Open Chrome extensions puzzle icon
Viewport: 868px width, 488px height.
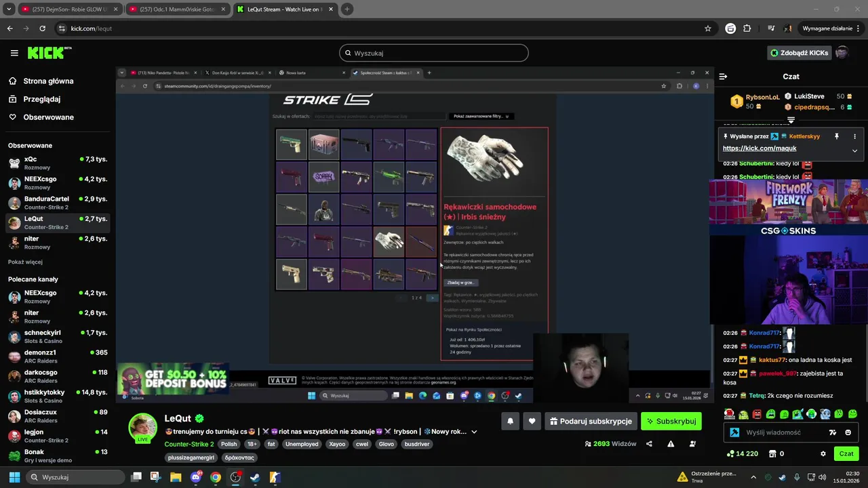point(747,28)
